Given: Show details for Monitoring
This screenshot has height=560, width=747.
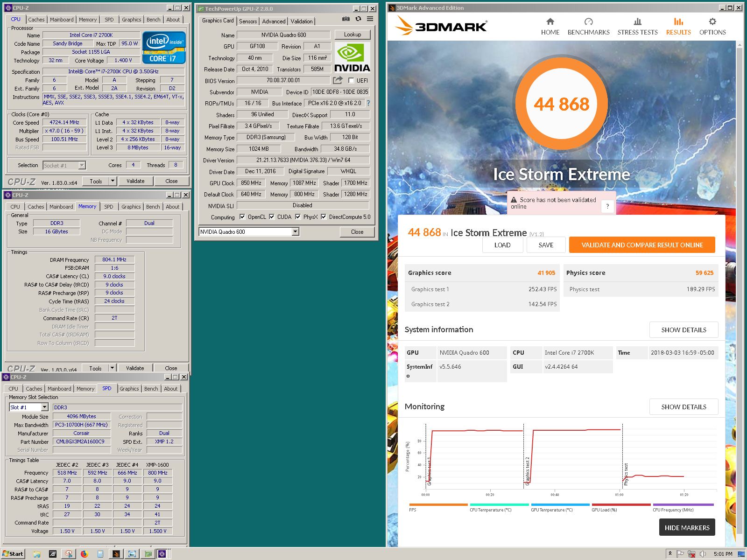Looking at the screenshot, I should [684, 407].
